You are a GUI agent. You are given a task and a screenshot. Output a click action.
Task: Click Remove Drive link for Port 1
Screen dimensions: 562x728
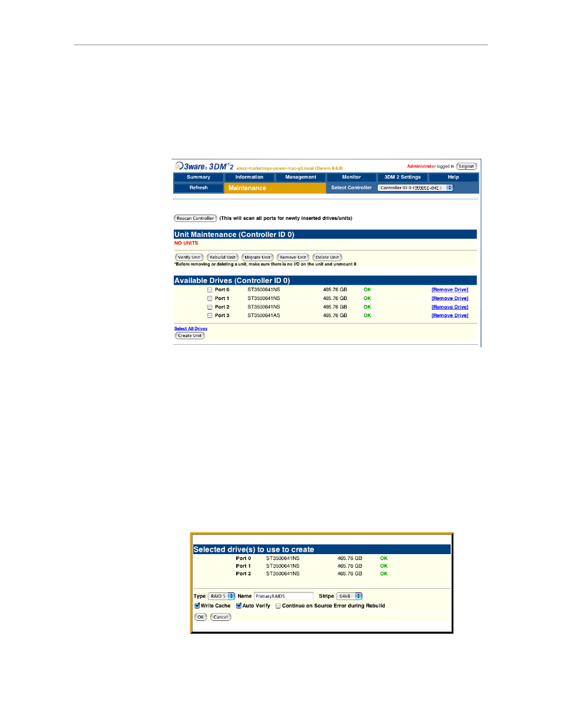pos(450,298)
